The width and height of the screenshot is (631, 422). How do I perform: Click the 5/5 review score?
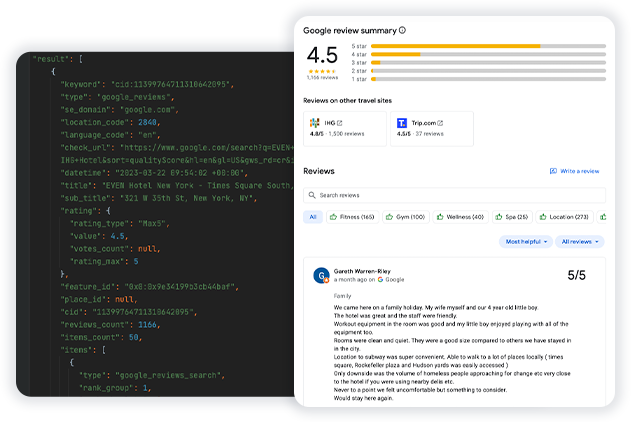pos(576,275)
